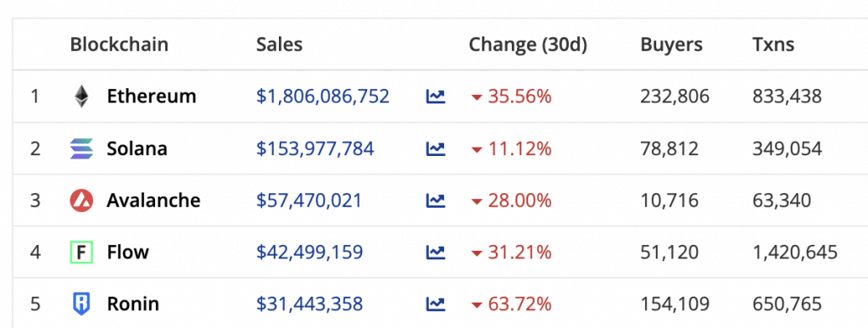Click the Ronin blockchain name
Viewport: 868px width, 328px height.
point(133,304)
